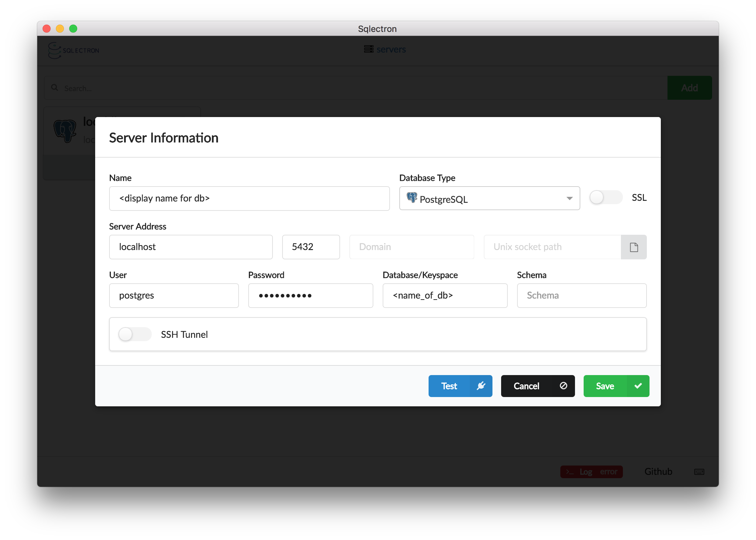Focus the Domain input field
756x540 pixels.
pos(412,247)
